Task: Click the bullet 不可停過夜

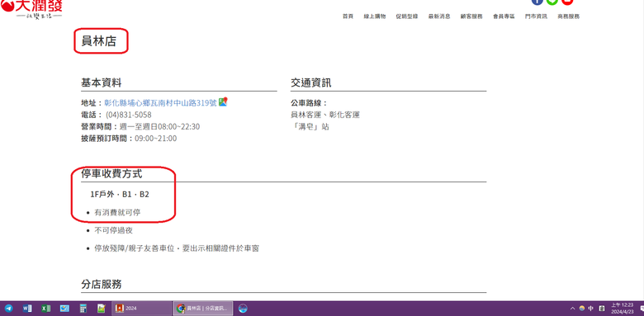Action: point(114,231)
